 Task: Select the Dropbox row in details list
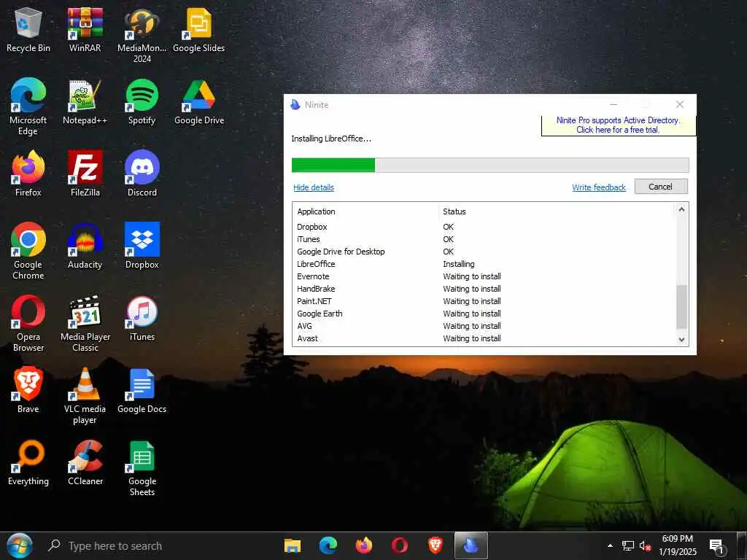(x=484, y=227)
